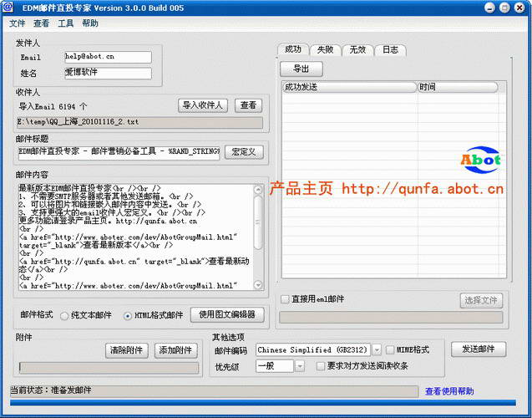Switch to the 日志 tab
The height and width of the screenshot is (418, 532).
click(x=390, y=50)
